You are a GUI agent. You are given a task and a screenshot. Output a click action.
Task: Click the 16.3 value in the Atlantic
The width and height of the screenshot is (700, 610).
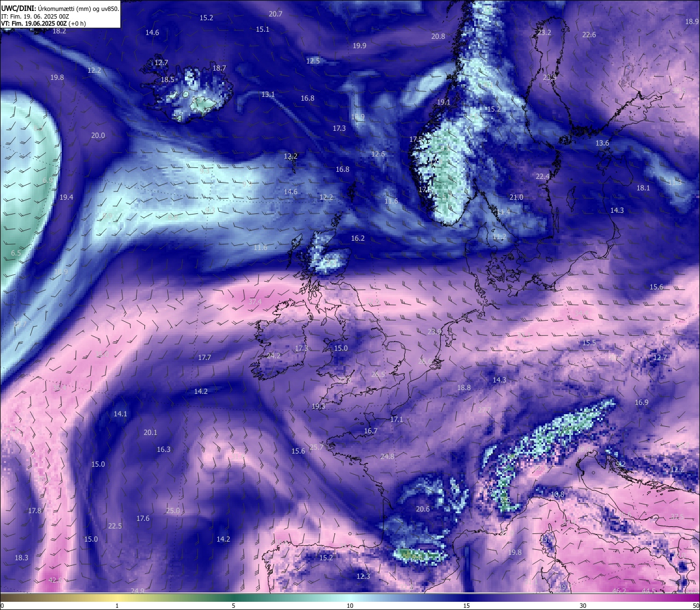(x=164, y=450)
